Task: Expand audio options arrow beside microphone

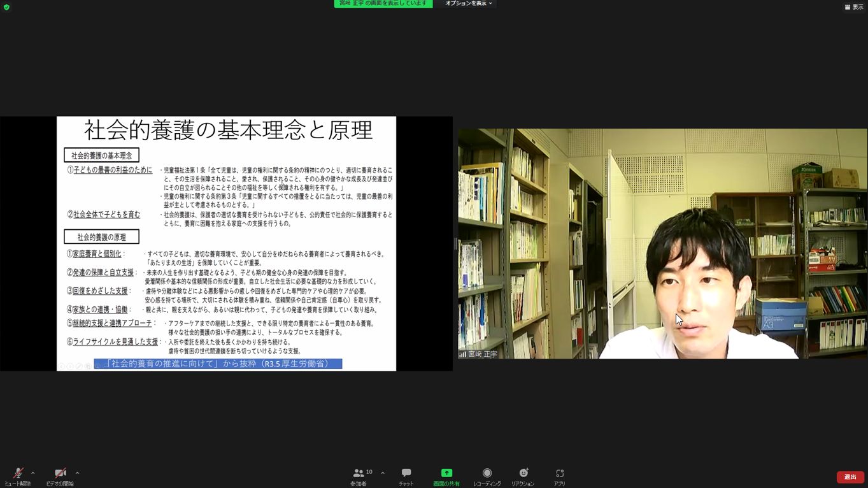Action: pos(33,473)
